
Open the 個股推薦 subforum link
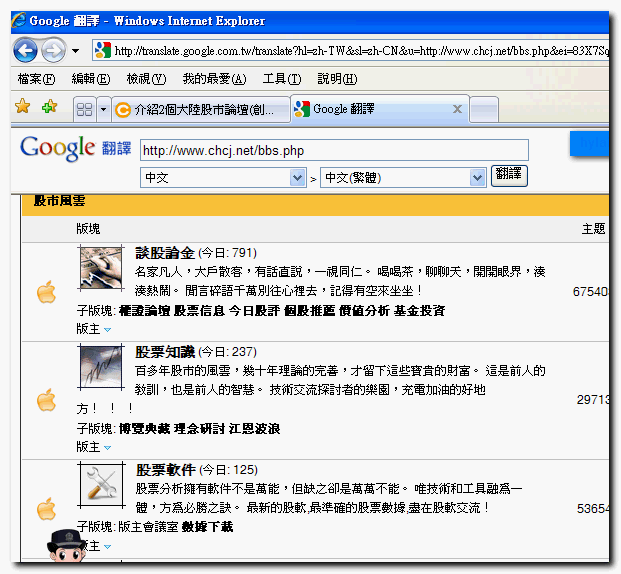[x=309, y=311]
